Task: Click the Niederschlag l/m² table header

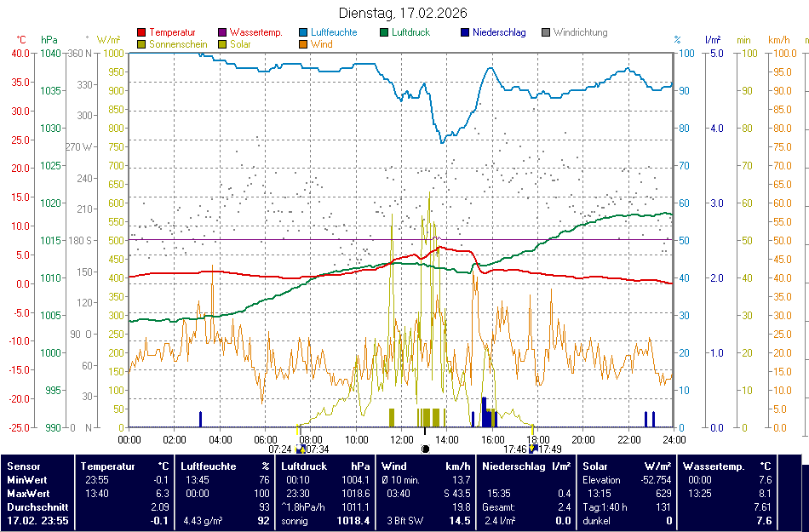Action: [x=526, y=466]
